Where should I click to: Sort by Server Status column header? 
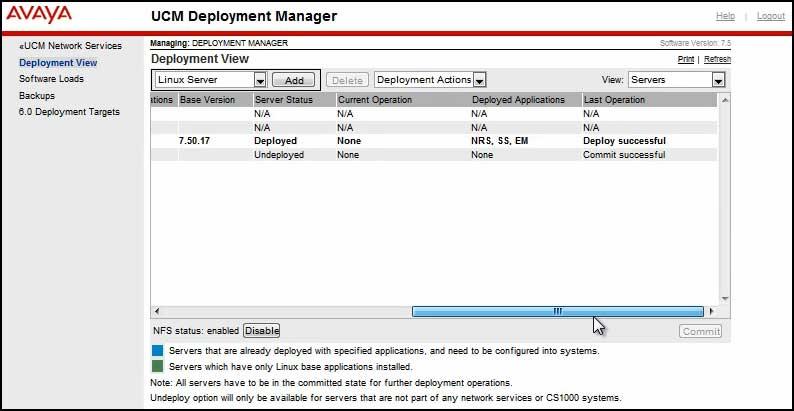tap(284, 100)
